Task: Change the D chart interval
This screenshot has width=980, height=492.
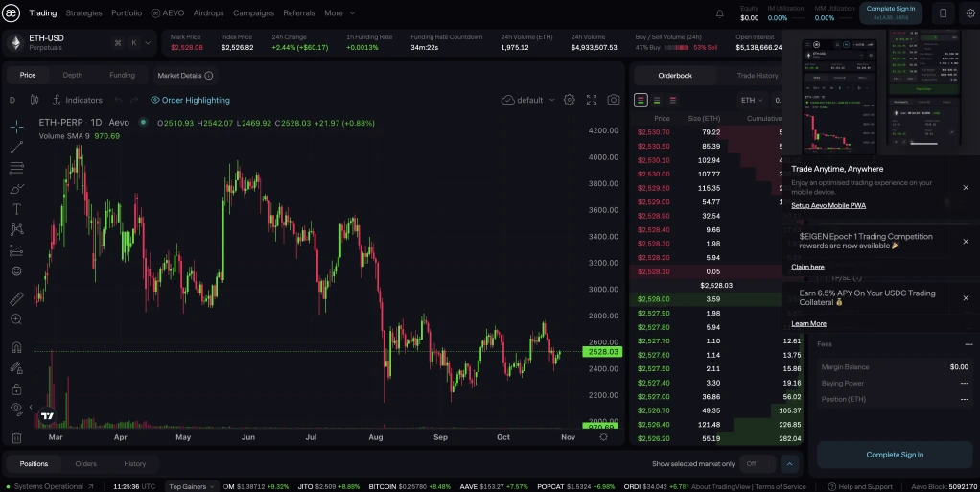Action: pos(12,100)
